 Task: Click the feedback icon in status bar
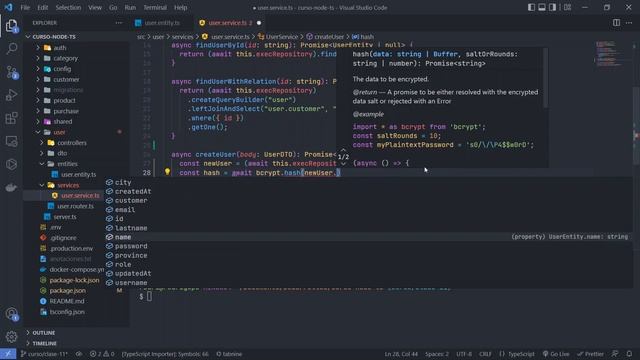pos(615,354)
